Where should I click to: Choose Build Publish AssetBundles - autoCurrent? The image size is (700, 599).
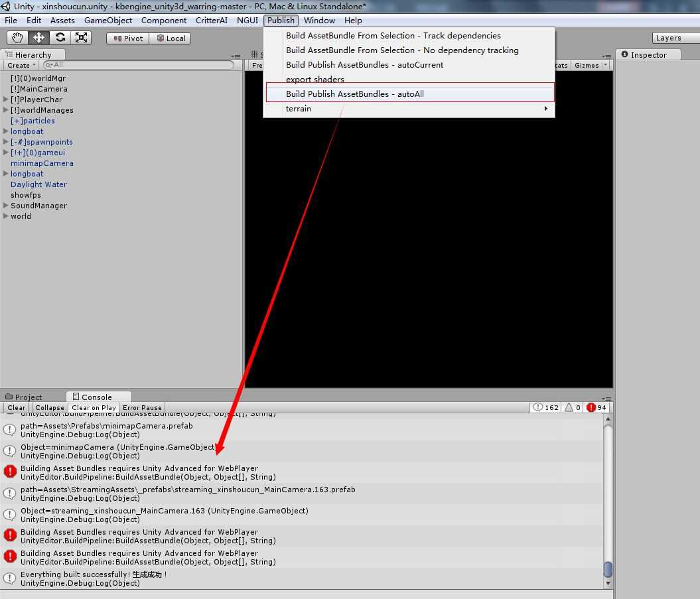point(409,65)
